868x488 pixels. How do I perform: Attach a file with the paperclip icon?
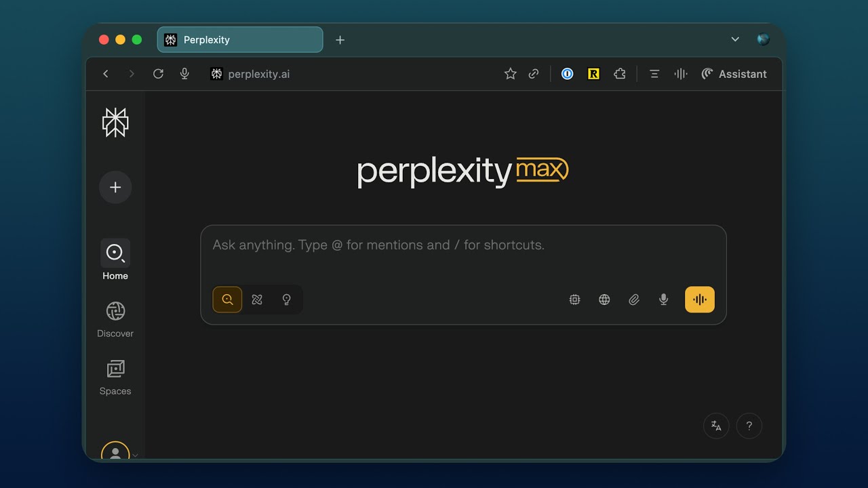point(634,300)
